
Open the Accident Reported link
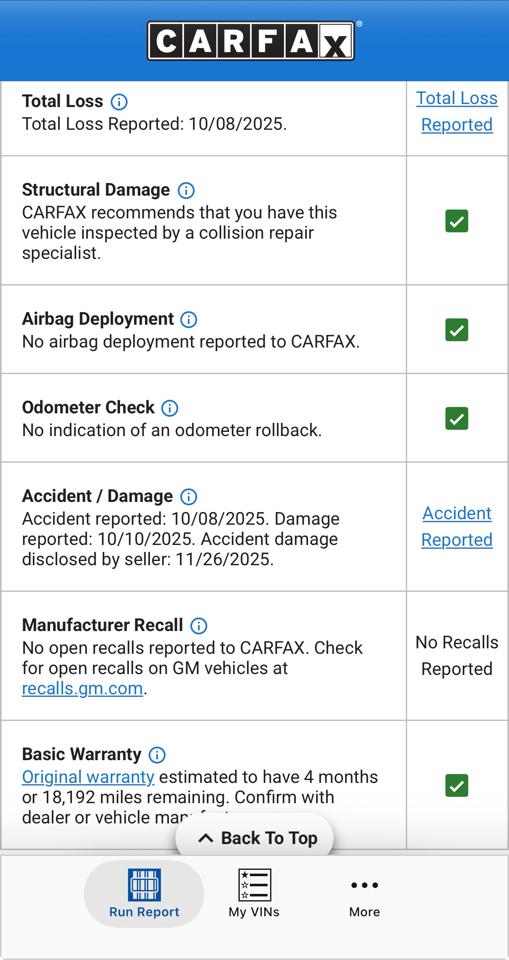click(x=457, y=527)
